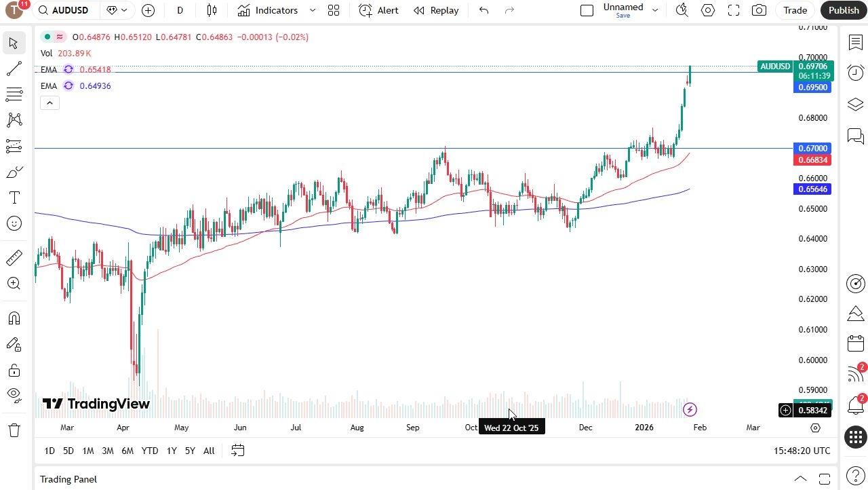
Task: Delete drawings with the trash icon
Action: 14,429
